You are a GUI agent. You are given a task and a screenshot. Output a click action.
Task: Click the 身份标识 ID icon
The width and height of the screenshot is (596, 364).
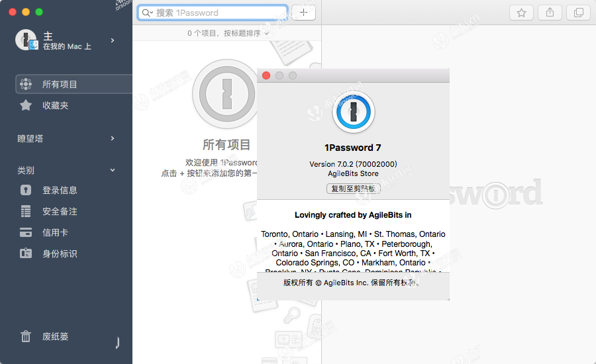pyautogui.click(x=26, y=253)
